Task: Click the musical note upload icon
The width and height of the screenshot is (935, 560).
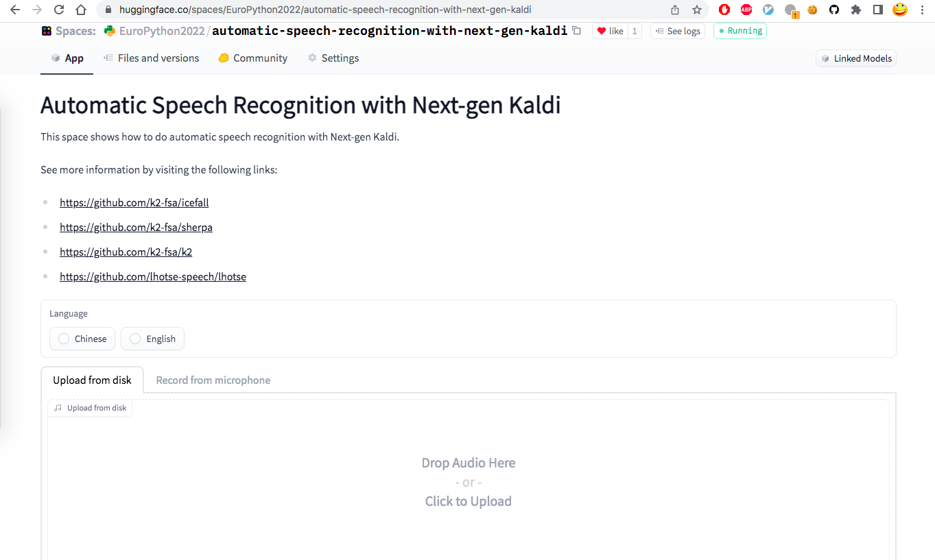Action: [x=57, y=407]
